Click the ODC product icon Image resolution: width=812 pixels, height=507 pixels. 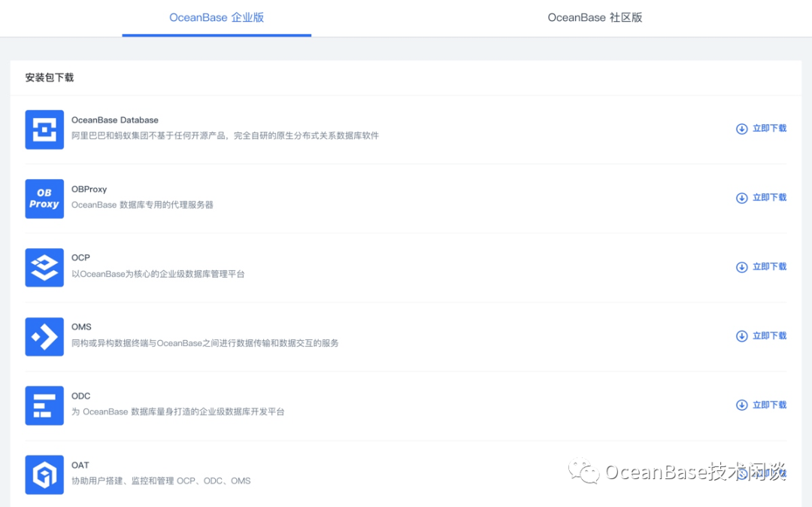click(x=44, y=405)
